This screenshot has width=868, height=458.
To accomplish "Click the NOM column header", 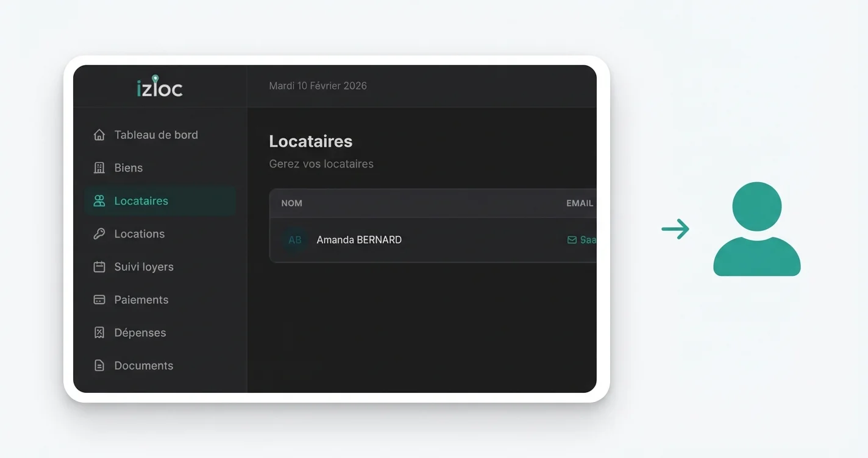I will pyautogui.click(x=291, y=203).
